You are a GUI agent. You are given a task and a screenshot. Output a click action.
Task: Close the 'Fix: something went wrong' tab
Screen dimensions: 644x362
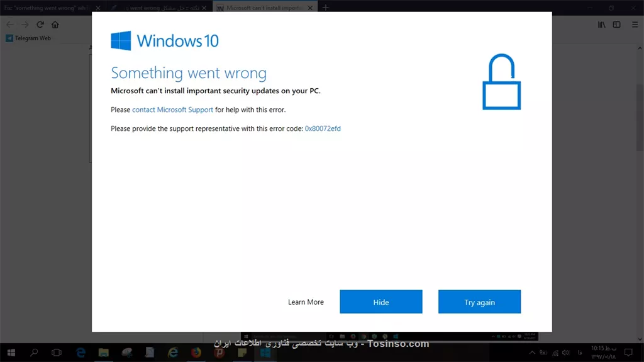97,8
